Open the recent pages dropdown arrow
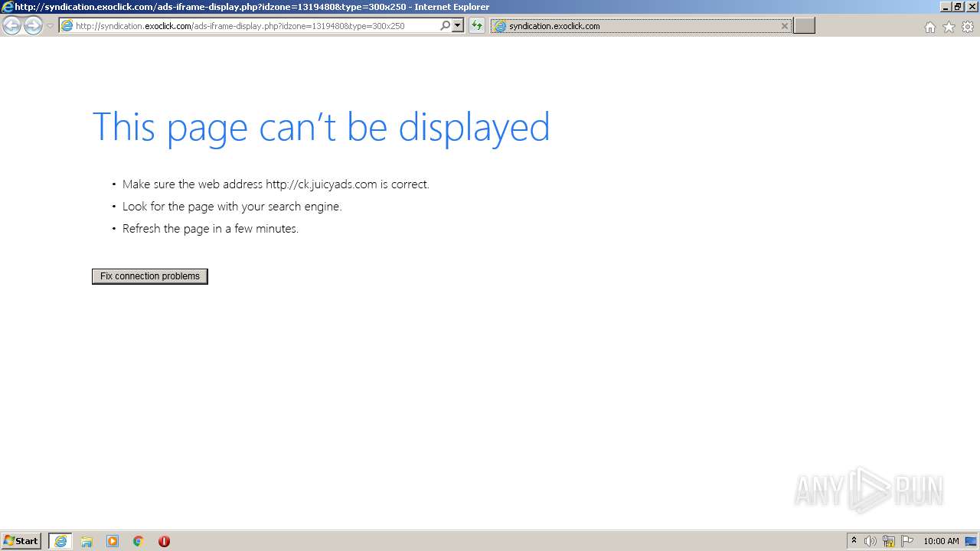The height and width of the screenshot is (551, 980). (50, 26)
